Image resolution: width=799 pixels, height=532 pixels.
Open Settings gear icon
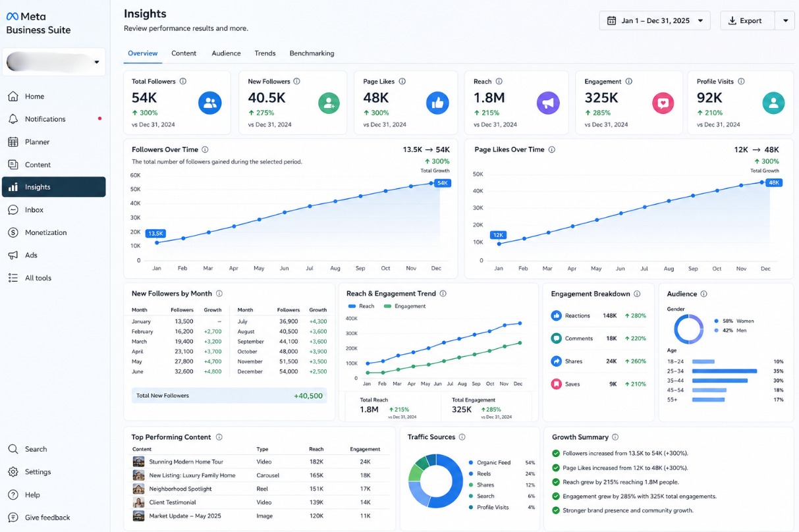pos(13,472)
